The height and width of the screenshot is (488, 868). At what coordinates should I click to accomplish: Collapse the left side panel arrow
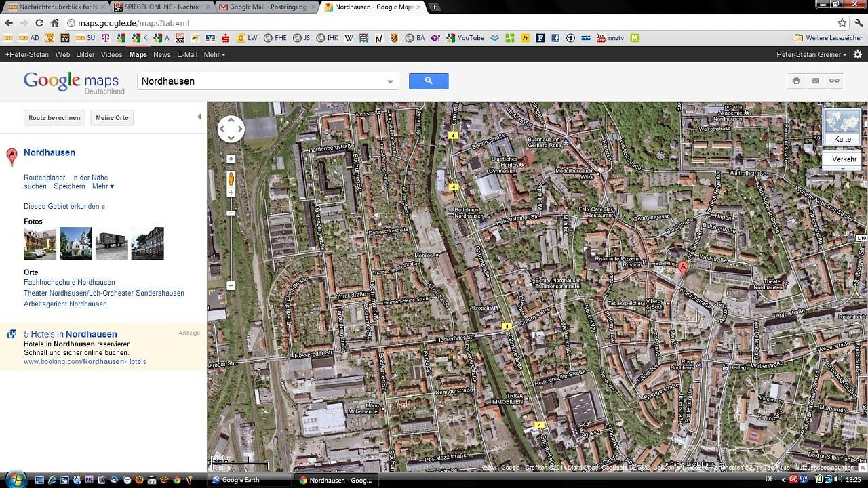[199, 117]
